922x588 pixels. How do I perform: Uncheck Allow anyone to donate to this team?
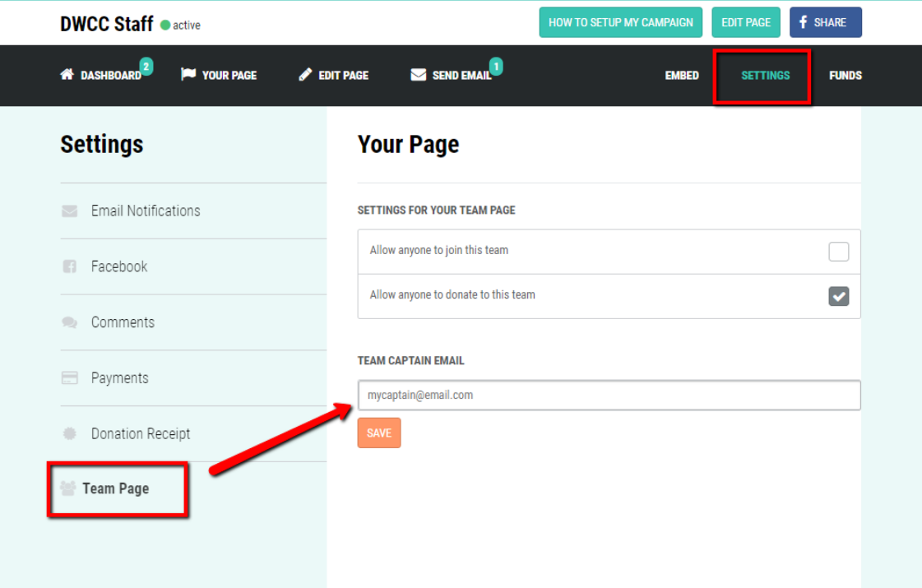pyautogui.click(x=838, y=296)
